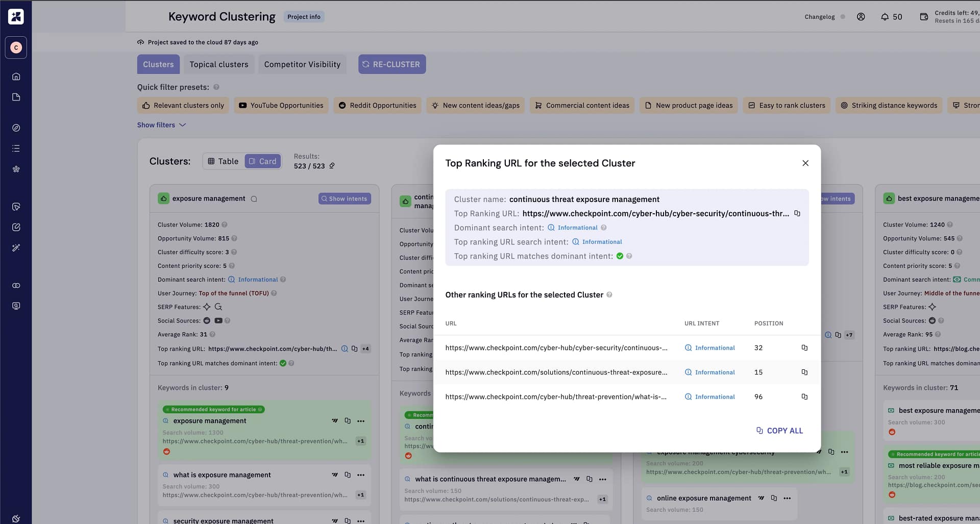Open the list icon in sidebar
The height and width of the screenshot is (524, 980).
[16, 148]
